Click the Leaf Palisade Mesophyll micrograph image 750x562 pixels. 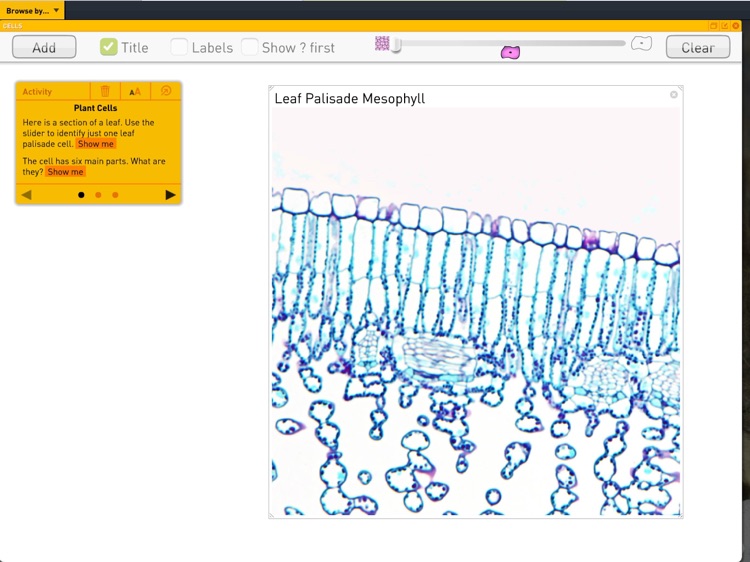click(476, 311)
